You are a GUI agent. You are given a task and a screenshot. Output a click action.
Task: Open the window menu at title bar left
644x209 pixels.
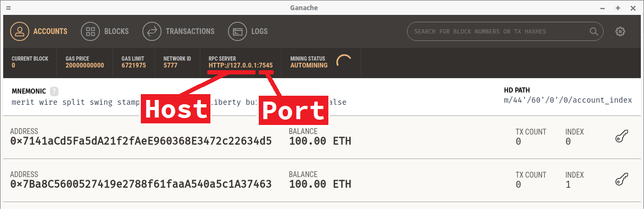[x=9, y=8]
